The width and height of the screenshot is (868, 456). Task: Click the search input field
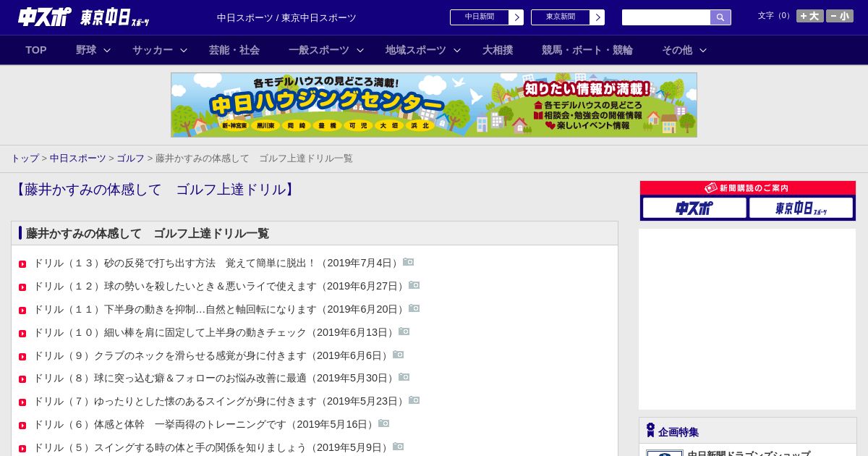[666, 17]
